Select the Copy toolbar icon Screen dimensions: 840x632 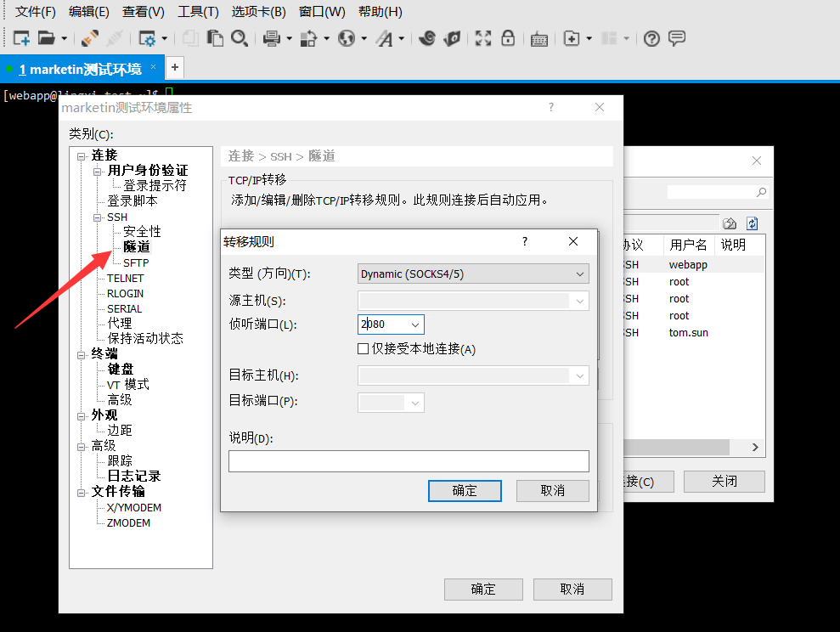coord(192,38)
